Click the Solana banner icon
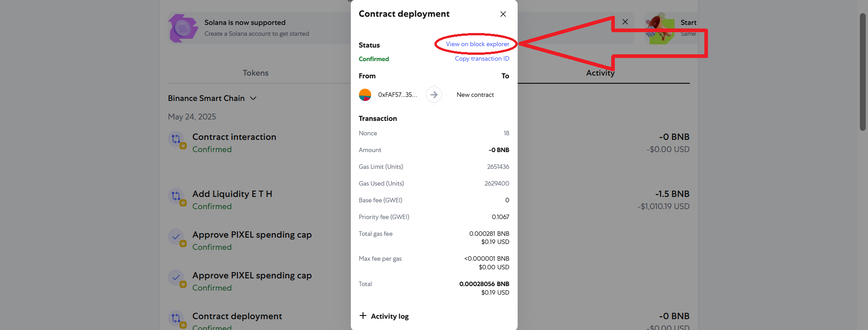 (183, 28)
